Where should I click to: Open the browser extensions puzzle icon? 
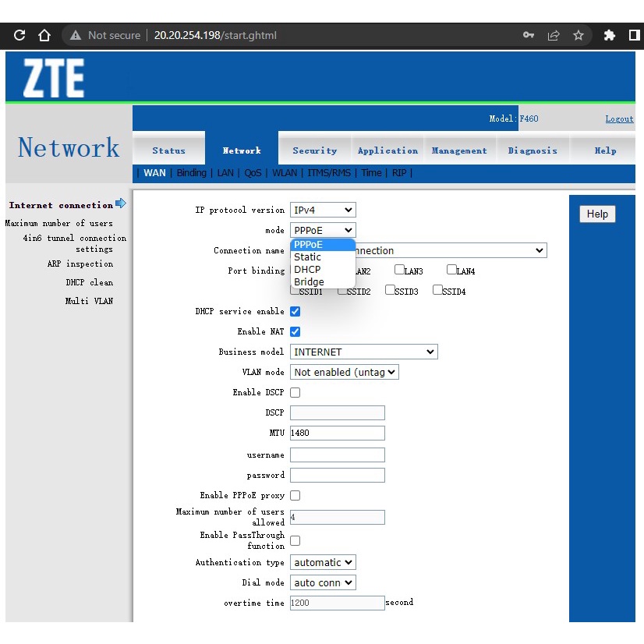click(x=610, y=35)
